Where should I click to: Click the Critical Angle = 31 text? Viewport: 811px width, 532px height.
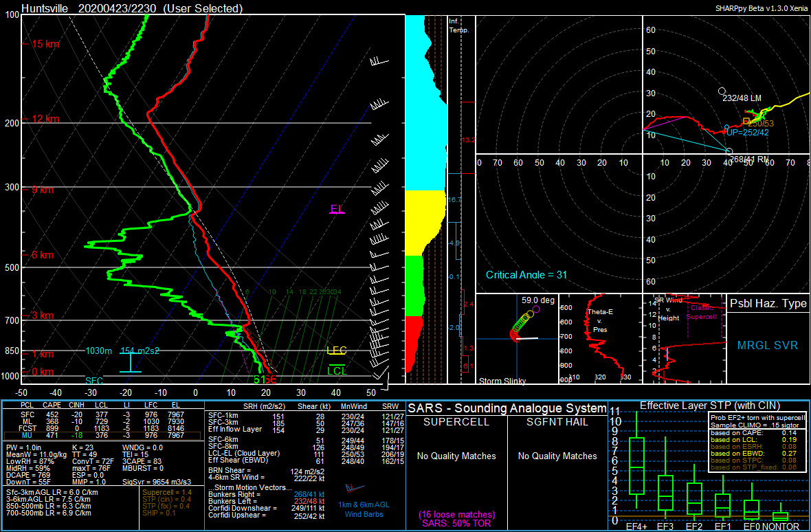526,274
